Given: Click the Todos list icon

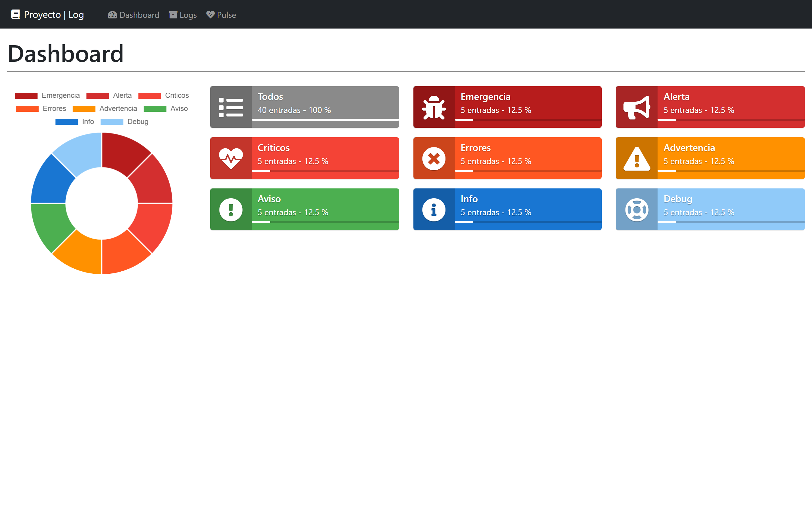Looking at the screenshot, I should [231, 108].
